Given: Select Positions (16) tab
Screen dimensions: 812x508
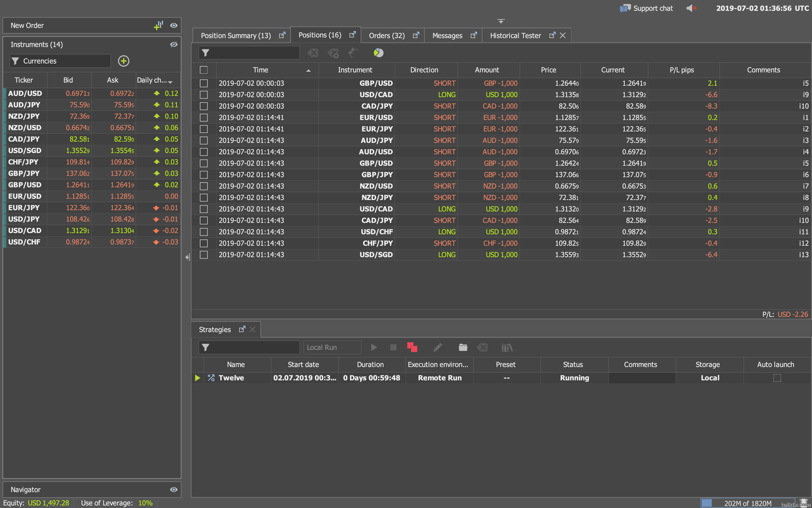Looking at the screenshot, I should click(320, 35).
